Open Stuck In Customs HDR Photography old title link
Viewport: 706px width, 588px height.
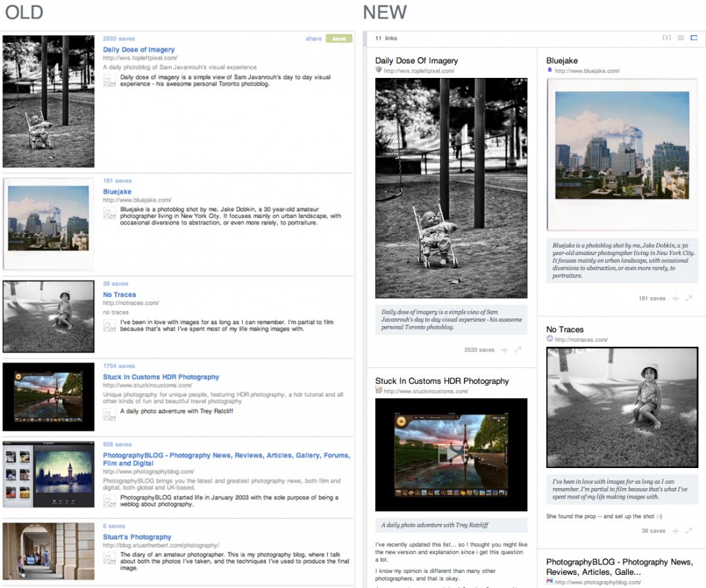click(161, 377)
